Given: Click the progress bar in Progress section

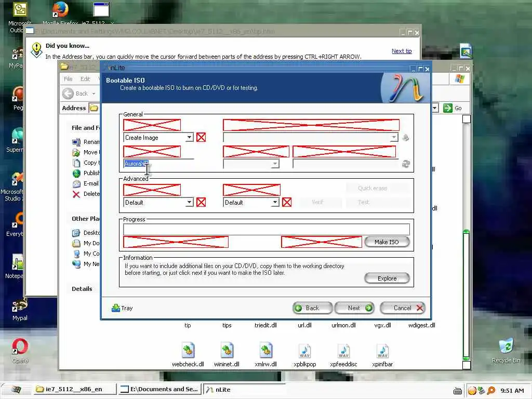Looking at the screenshot, I should tap(267, 229).
